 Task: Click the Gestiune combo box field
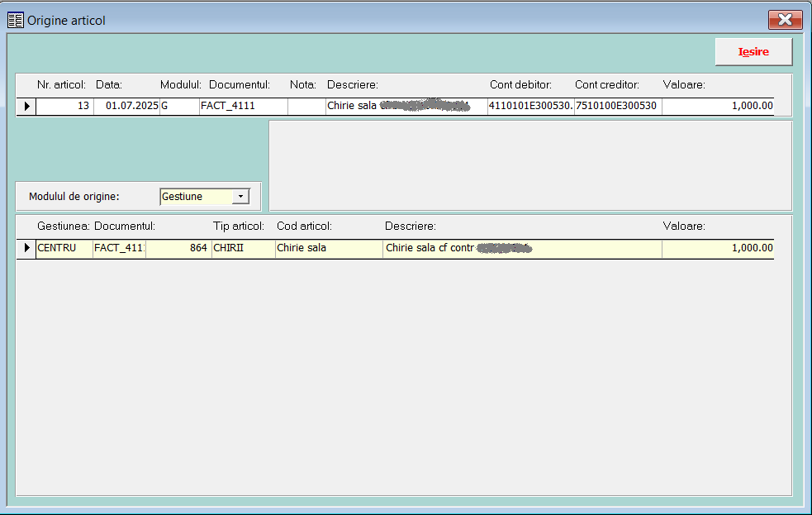(x=195, y=197)
